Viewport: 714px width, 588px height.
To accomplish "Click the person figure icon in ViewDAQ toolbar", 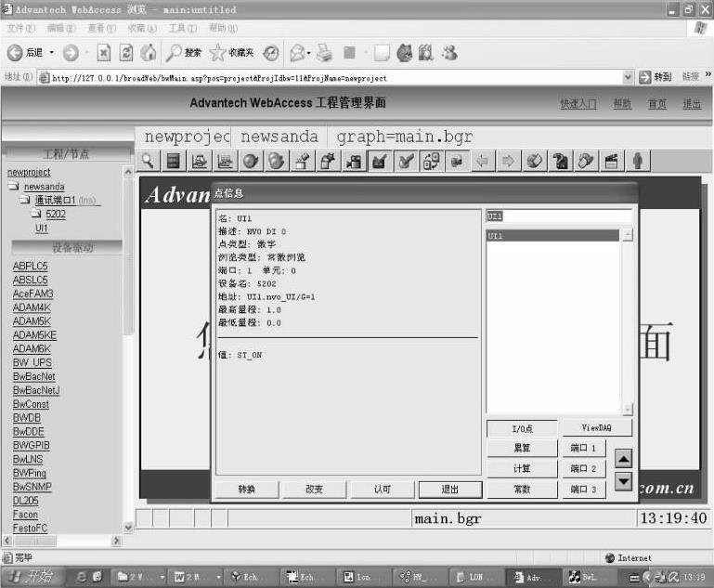I will click(638, 162).
